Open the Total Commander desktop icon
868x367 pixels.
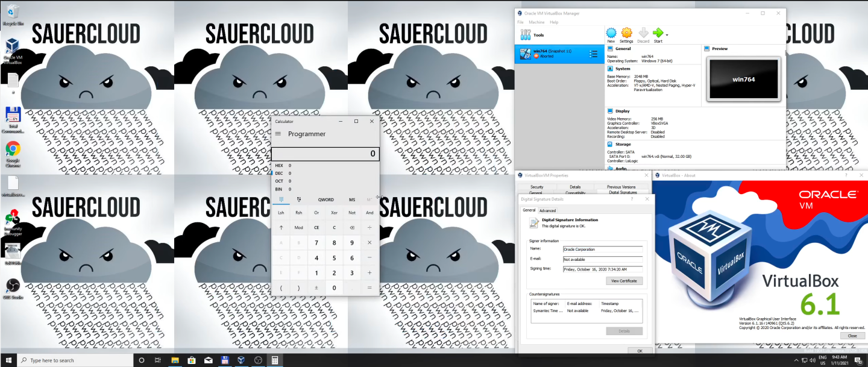point(13,120)
